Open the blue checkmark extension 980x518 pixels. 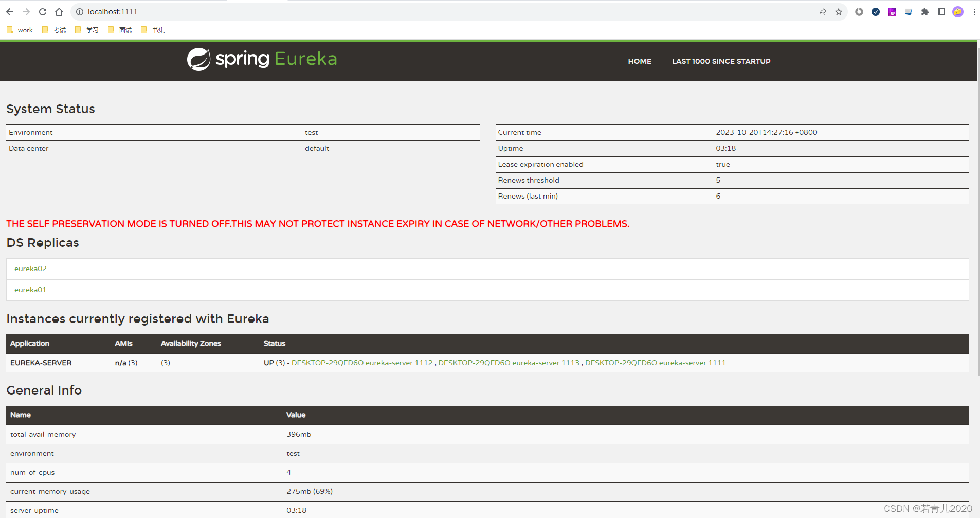point(876,12)
